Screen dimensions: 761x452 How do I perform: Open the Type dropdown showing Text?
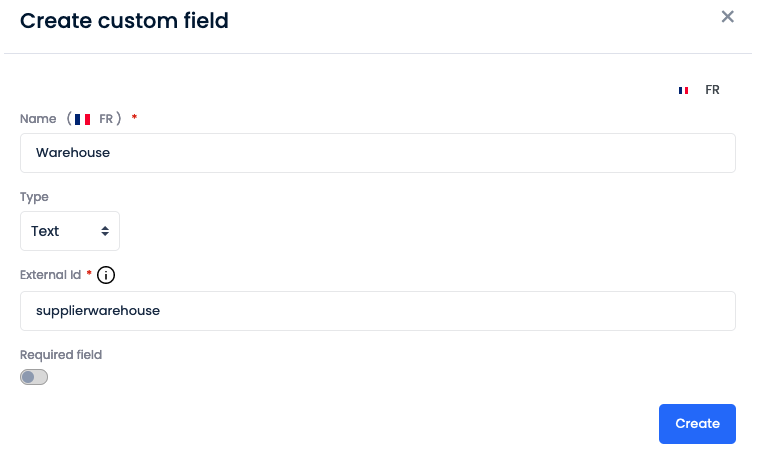(x=69, y=231)
